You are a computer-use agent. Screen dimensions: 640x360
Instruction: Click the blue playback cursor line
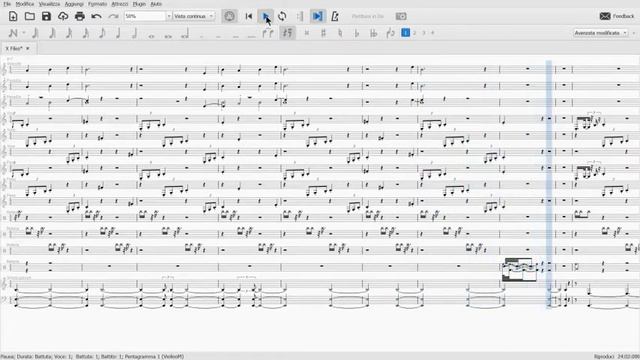[549, 184]
